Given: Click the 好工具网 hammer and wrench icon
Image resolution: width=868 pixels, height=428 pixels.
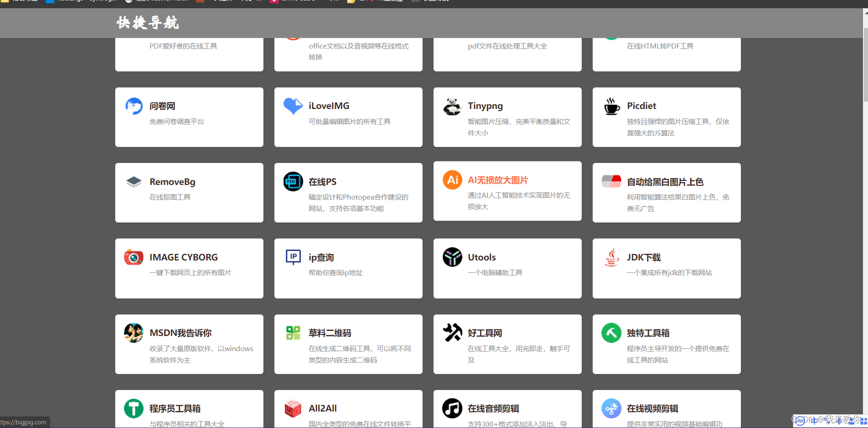Looking at the screenshot, I should (452, 333).
